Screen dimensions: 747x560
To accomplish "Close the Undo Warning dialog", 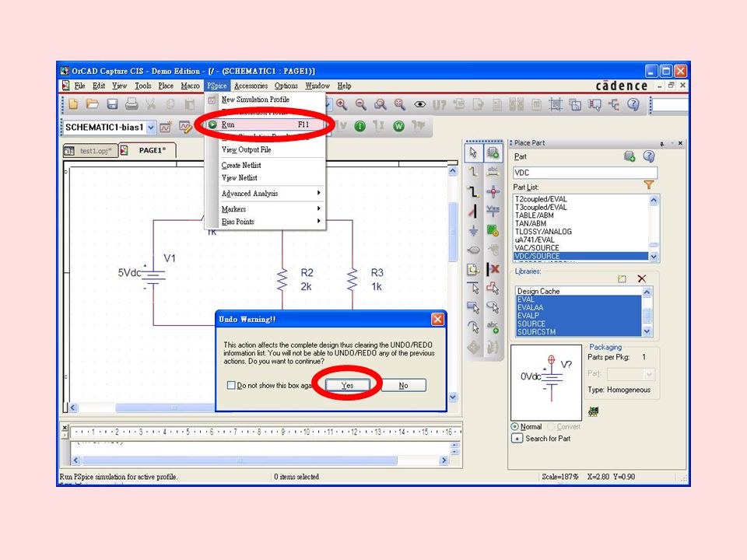I will point(437,319).
